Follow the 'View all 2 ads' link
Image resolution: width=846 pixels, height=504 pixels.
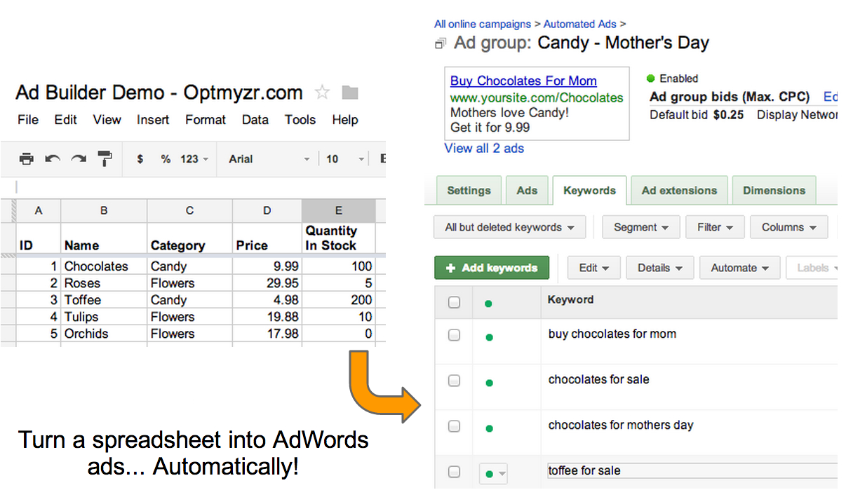pos(484,148)
